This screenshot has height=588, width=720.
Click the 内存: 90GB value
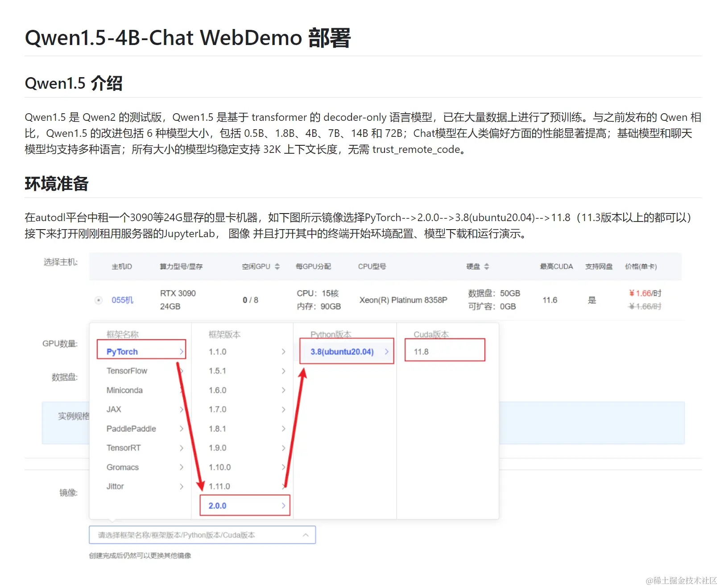coord(319,306)
